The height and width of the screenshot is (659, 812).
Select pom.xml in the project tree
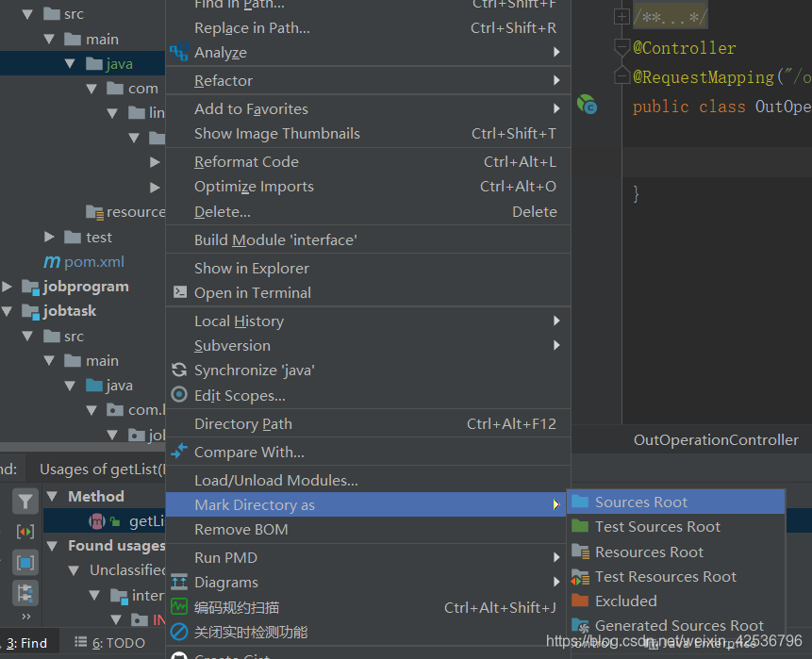click(93, 261)
